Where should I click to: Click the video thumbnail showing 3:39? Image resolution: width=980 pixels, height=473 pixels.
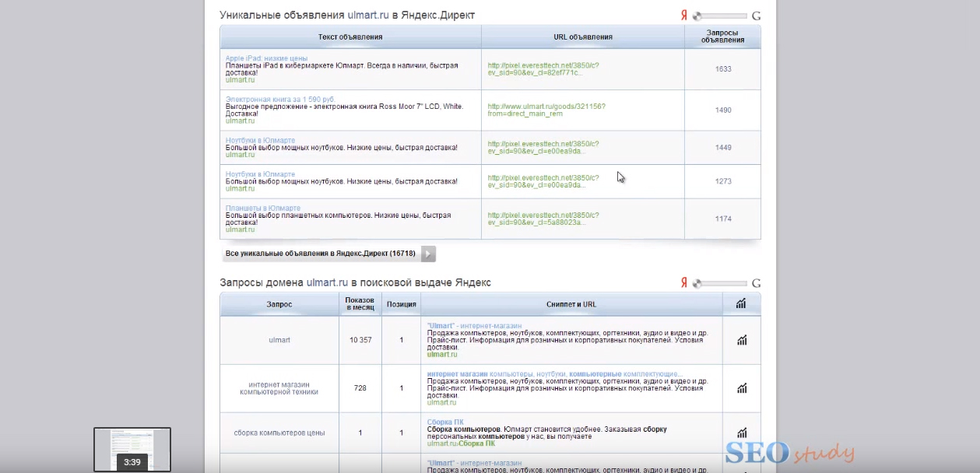[x=132, y=449]
